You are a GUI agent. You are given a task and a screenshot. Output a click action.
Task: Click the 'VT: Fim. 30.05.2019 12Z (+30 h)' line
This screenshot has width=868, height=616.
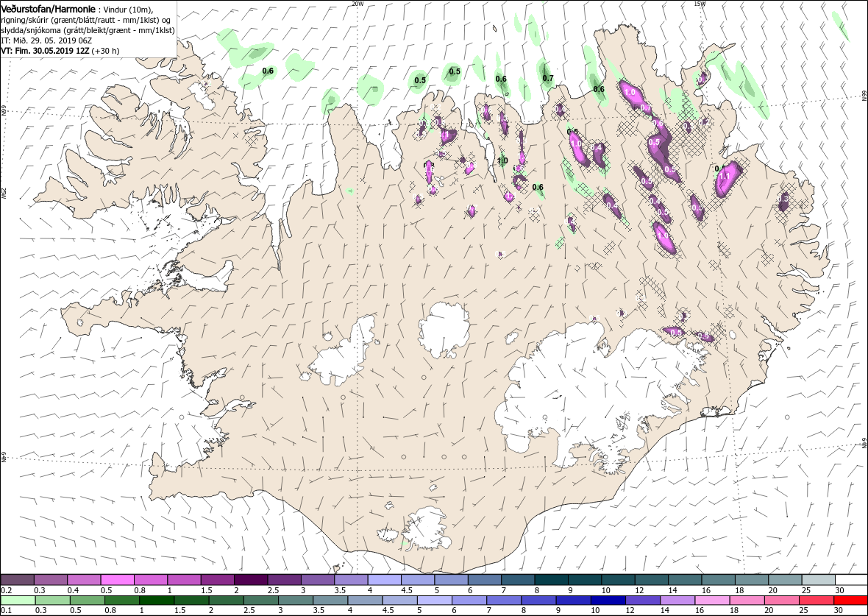coord(60,50)
